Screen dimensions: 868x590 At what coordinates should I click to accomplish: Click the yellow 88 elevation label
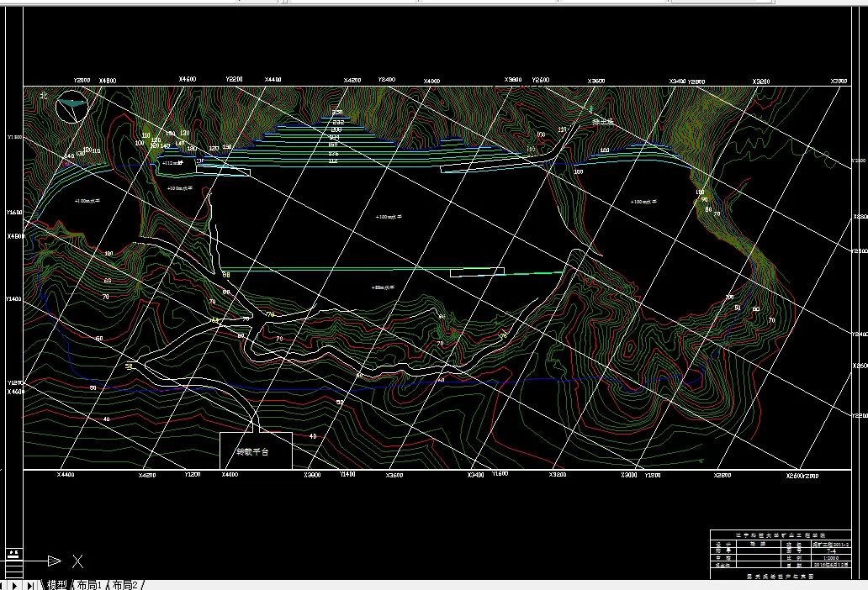(x=226, y=275)
